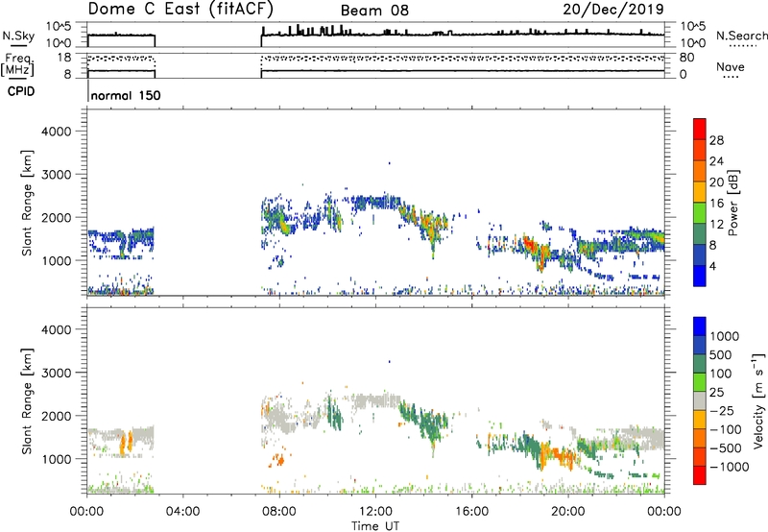
Task: Click the '04:00' time tick label
Action: pos(183,512)
